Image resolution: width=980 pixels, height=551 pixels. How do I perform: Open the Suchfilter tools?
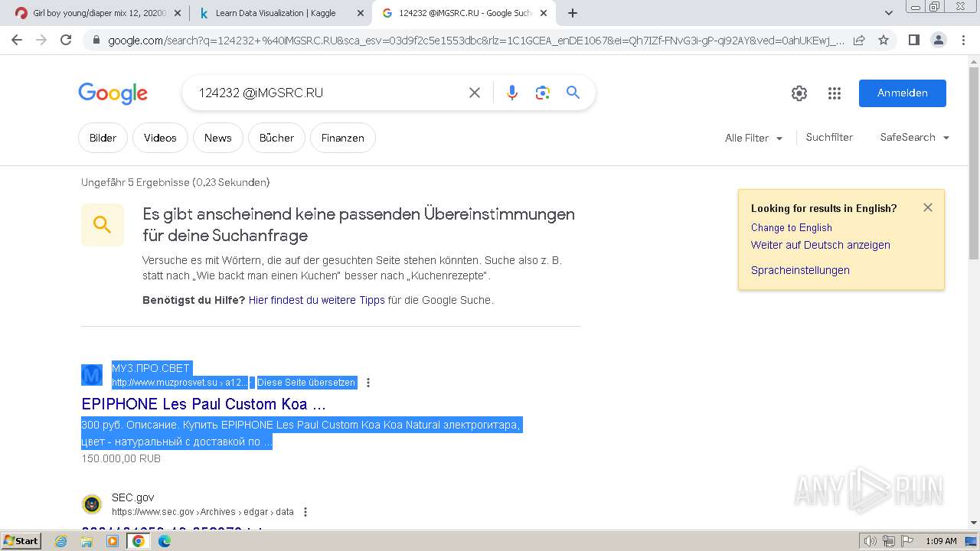(829, 137)
